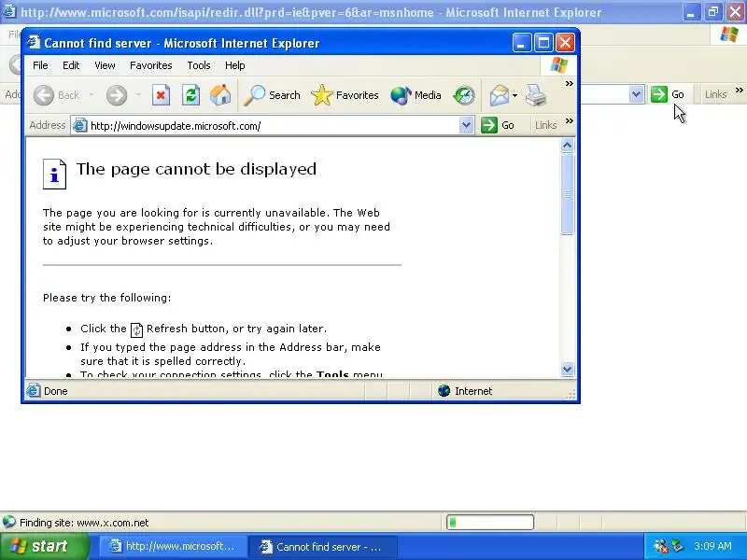The height and width of the screenshot is (560, 747).
Task: Click the 3:09 AM clock
Action: click(x=712, y=546)
